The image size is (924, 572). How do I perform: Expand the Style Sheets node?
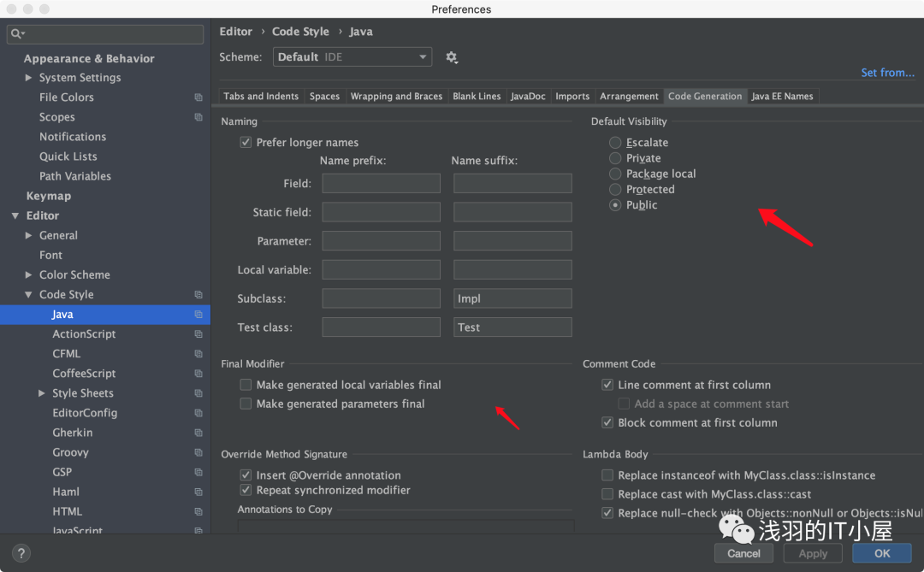coord(41,393)
